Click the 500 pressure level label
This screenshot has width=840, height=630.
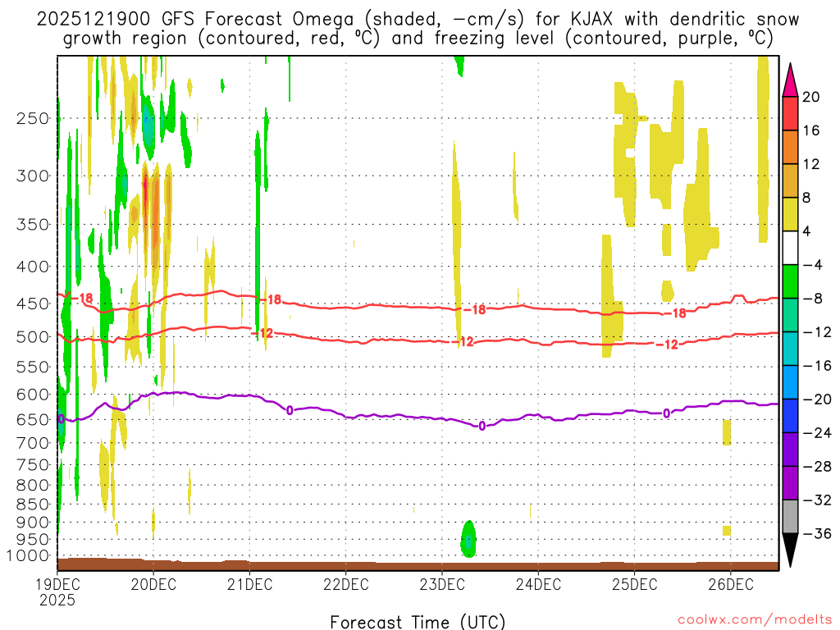(33, 337)
